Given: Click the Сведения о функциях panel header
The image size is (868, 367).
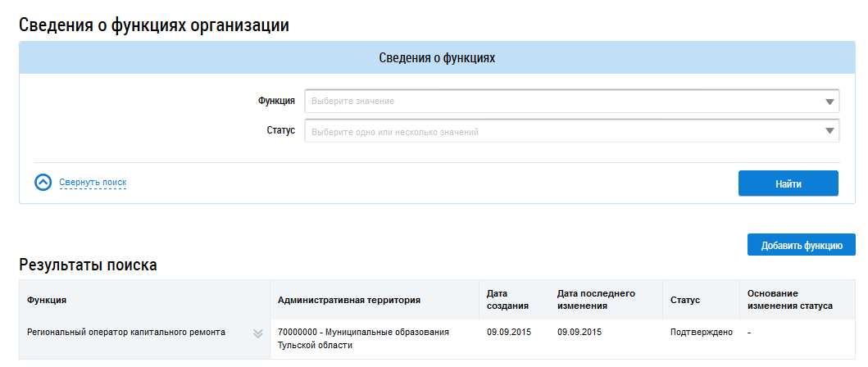Looking at the screenshot, I should pyautogui.click(x=437, y=58).
